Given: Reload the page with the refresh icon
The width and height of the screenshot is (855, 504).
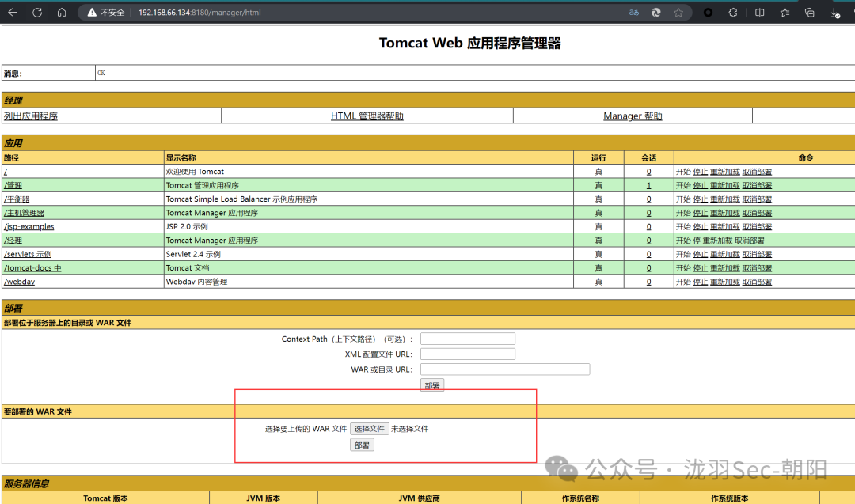Looking at the screenshot, I should [x=37, y=12].
